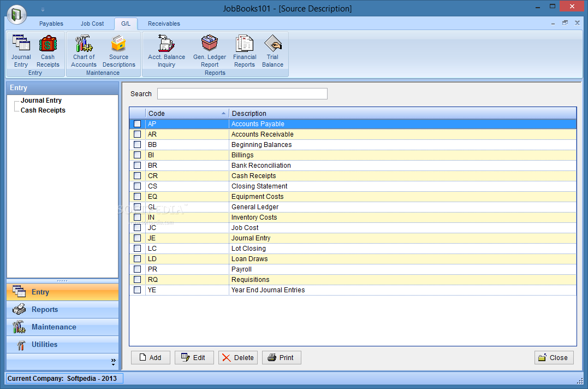Screen dimensions: 588x389
Task: Click the window resize grip in status bar
Action: coord(580,380)
